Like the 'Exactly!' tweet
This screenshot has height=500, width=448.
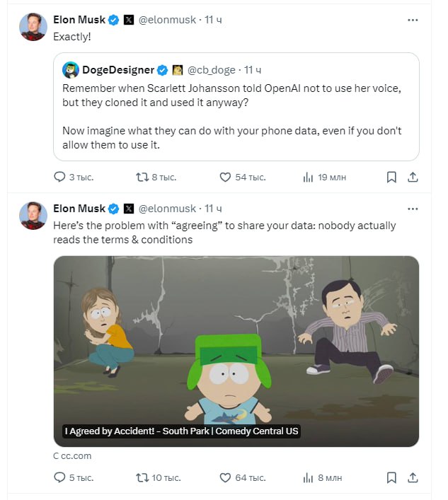226,177
